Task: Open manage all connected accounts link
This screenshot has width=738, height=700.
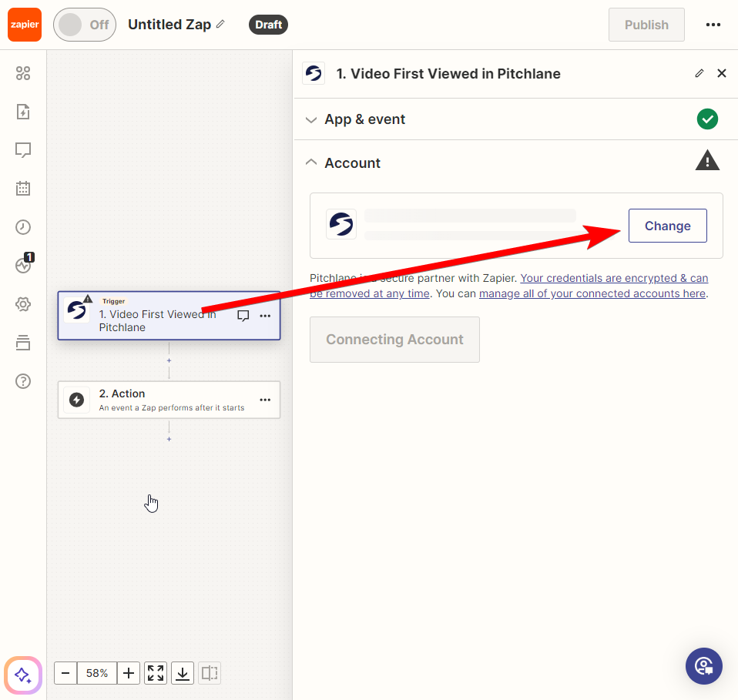Action: point(592,293)
